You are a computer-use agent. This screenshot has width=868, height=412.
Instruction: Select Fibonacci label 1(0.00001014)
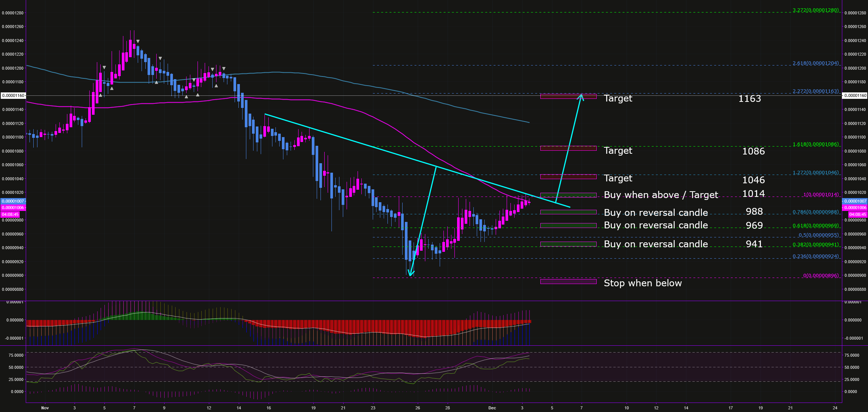[821, 195]
